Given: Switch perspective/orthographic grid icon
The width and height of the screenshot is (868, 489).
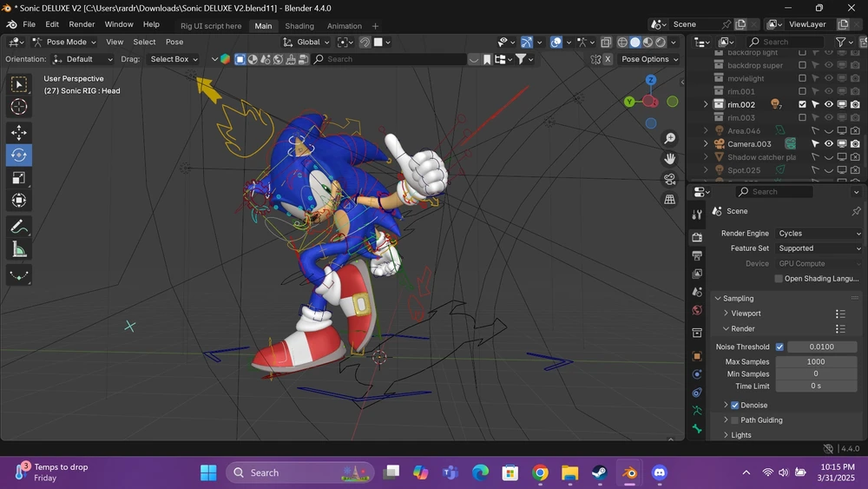Looking at the screenshot, I should [x=670, y=200].
